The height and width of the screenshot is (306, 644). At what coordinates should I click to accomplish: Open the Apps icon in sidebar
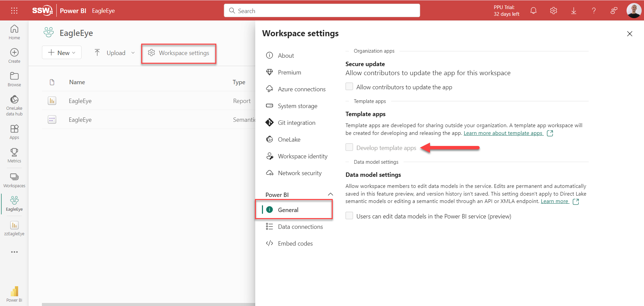(14, 129)
